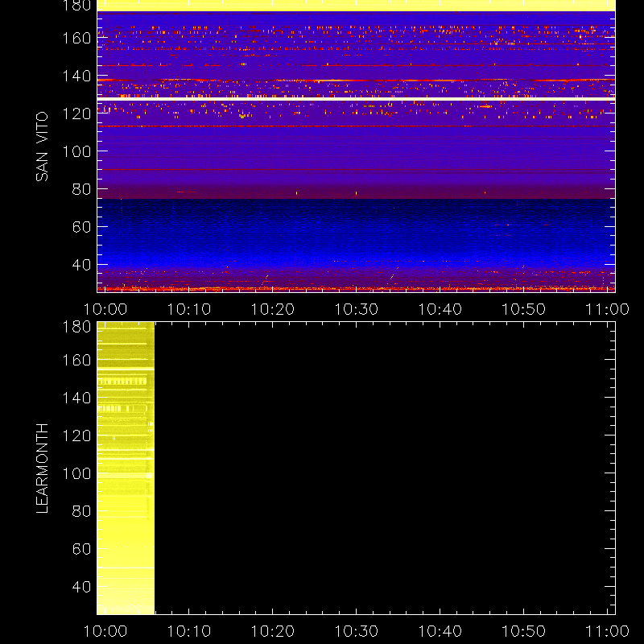Click the 160 frequency label on Learmonth axis
644x644 pixels.
click(76, 360)
